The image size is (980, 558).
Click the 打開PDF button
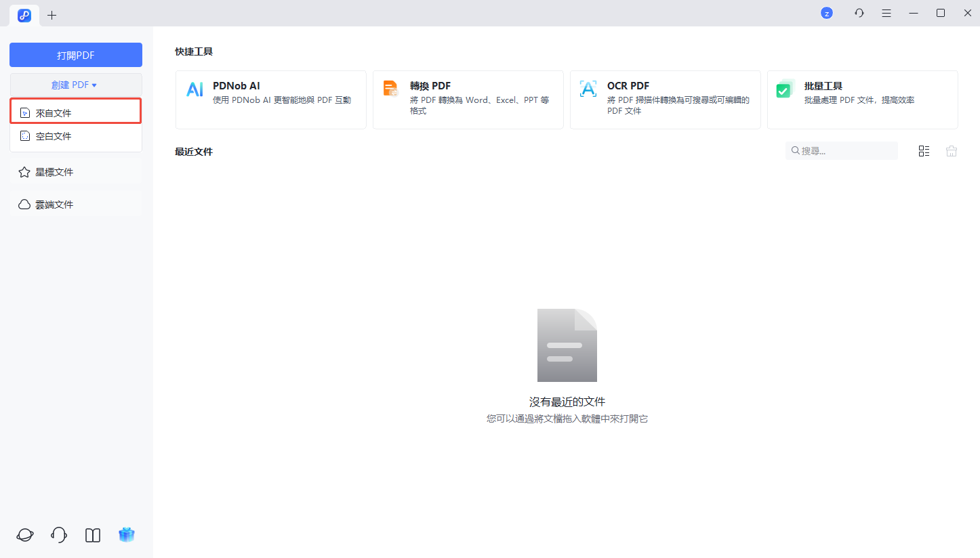[x=75, y=55]
